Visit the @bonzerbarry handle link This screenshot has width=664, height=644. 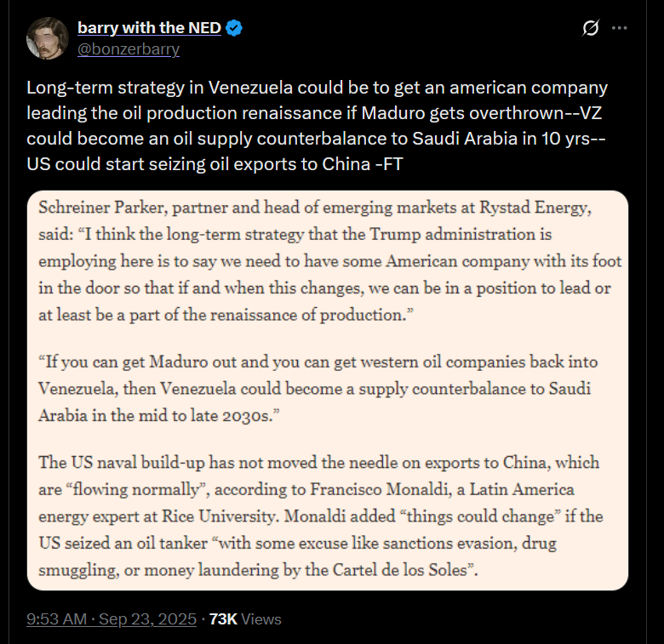pos(129,48)
